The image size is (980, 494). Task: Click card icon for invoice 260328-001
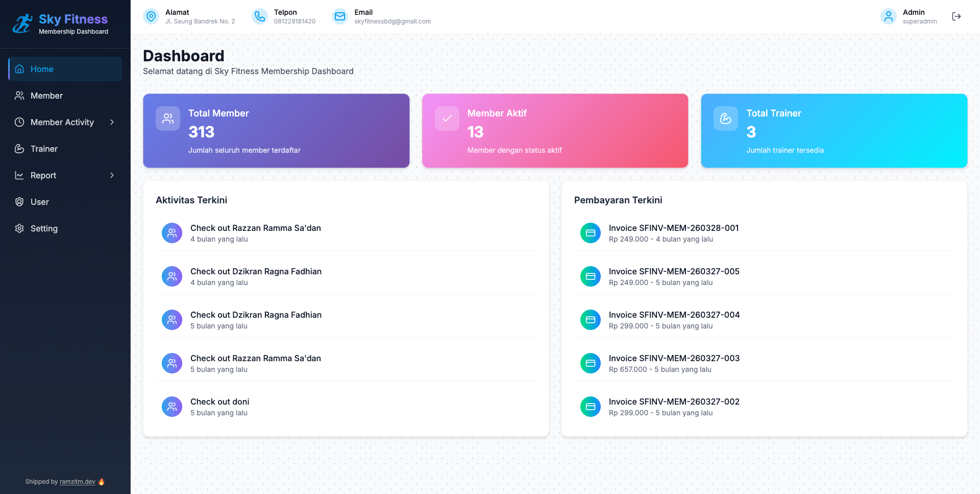click(x=591, y=233)
